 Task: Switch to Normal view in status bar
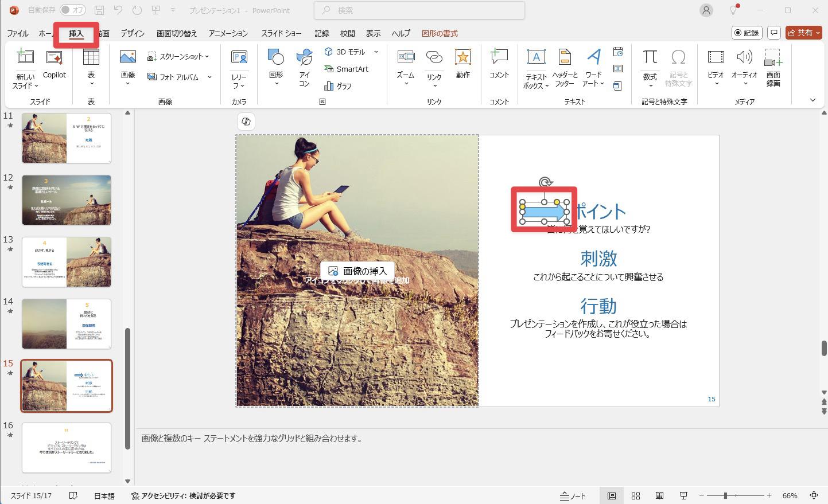(612, 495)
